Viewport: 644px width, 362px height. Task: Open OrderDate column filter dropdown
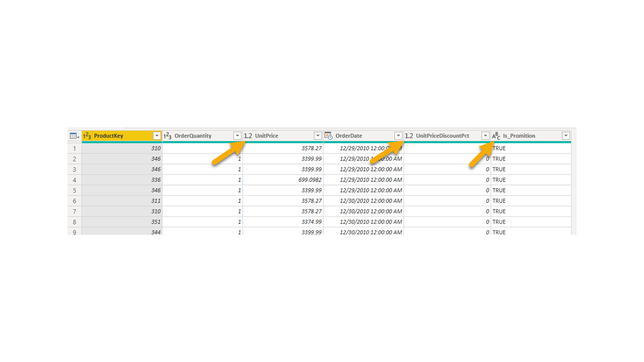pos(398,136)
